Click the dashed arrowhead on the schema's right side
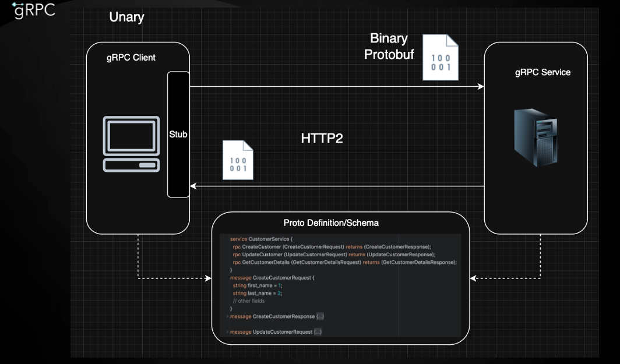 point(473,278)
